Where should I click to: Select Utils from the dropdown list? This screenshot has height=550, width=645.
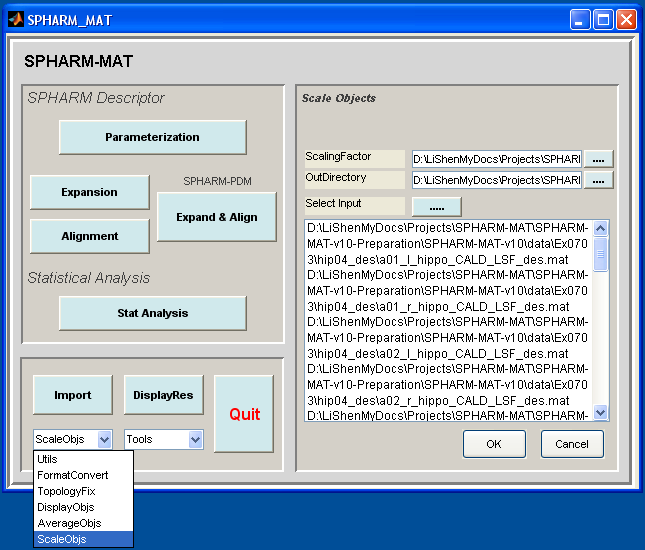tap(84, 459)
